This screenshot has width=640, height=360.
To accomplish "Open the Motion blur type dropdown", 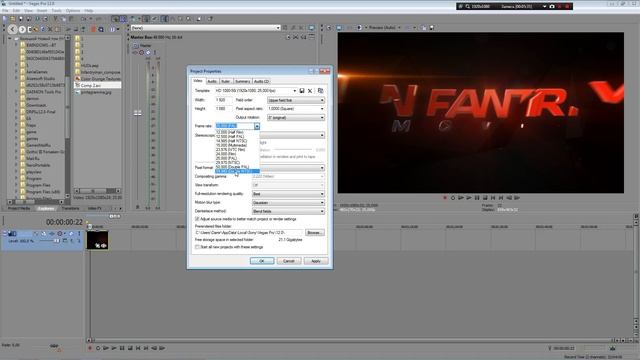I will pyautogui.click(x=288, y=203).
